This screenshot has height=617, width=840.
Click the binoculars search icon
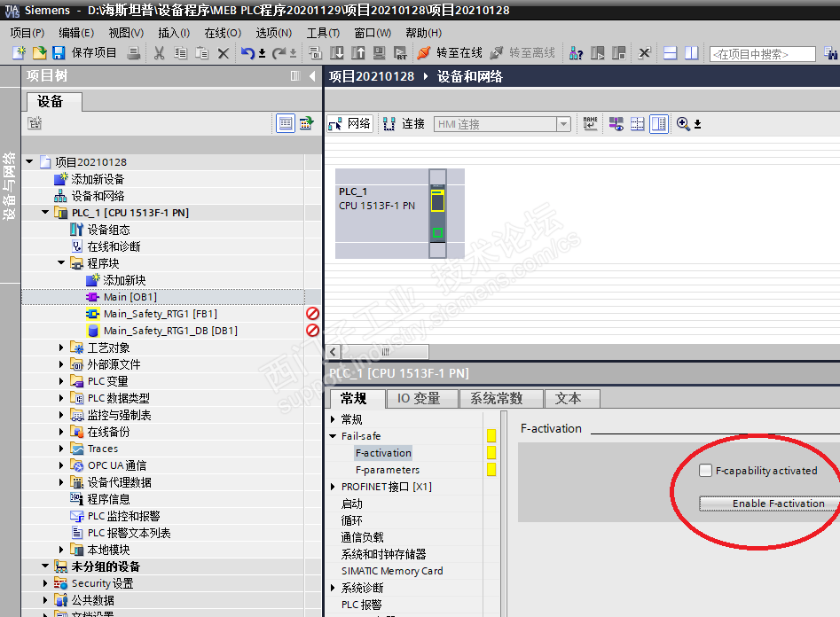(x=831, y=53)
